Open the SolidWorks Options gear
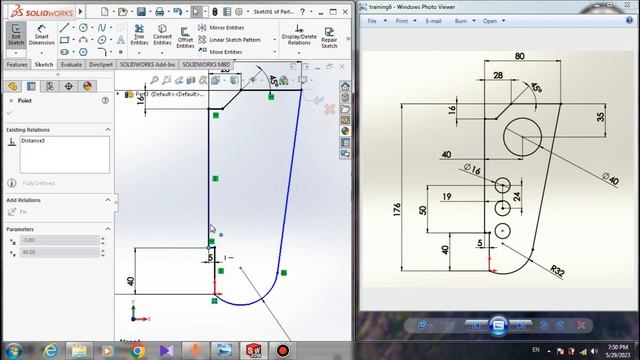The width and height of the screenshot is (640, 360). click(239, 12)
